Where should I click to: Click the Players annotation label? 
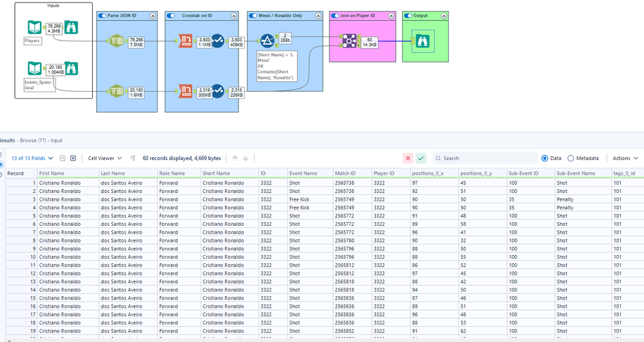coord(32,41)
